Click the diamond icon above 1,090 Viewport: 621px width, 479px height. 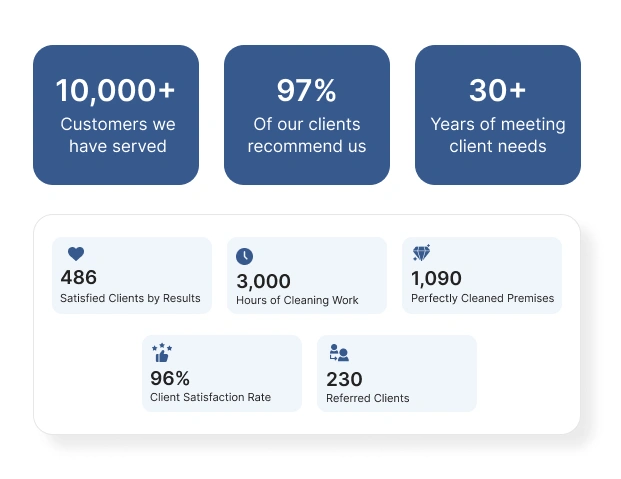click(421, 254)
